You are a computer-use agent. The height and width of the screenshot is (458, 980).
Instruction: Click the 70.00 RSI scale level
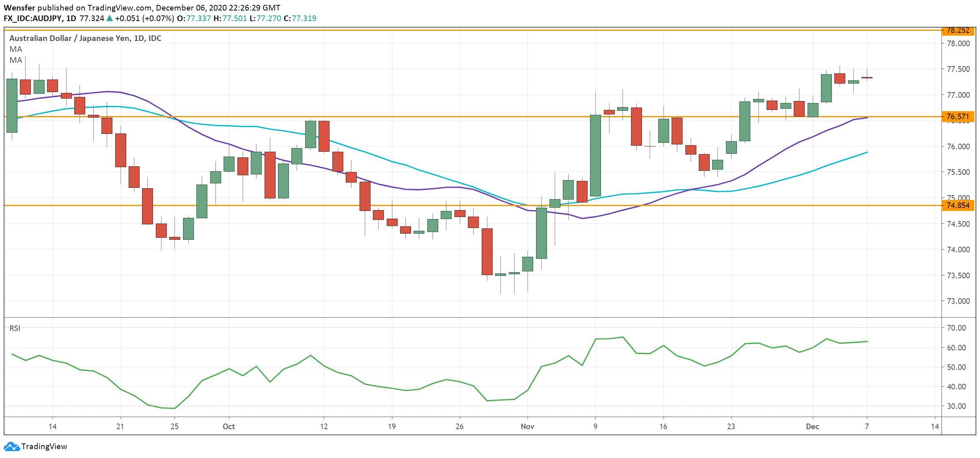(956, 328)
